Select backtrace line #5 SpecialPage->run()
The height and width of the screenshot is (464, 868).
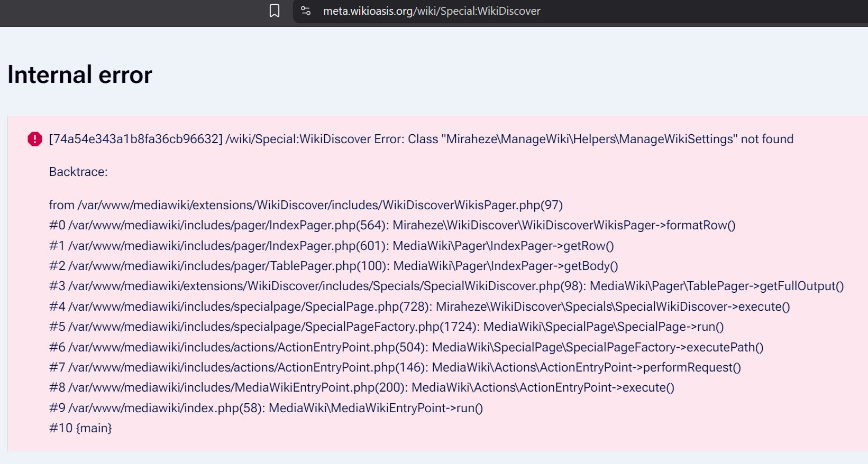[387, 327]
